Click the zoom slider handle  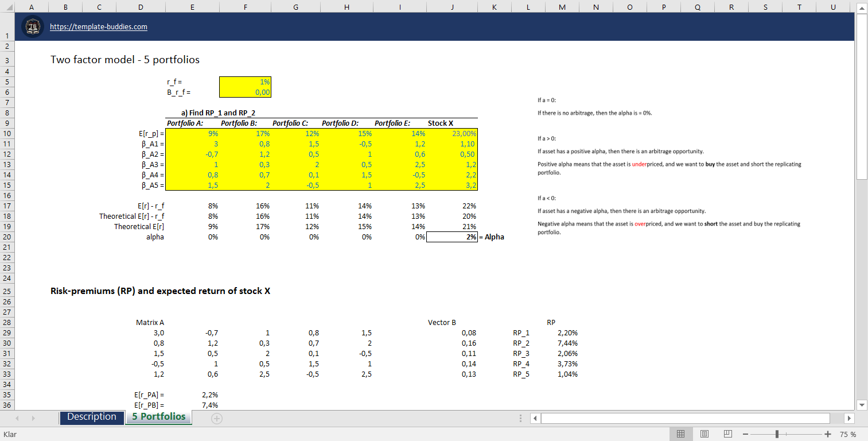[x=777, y=435]
